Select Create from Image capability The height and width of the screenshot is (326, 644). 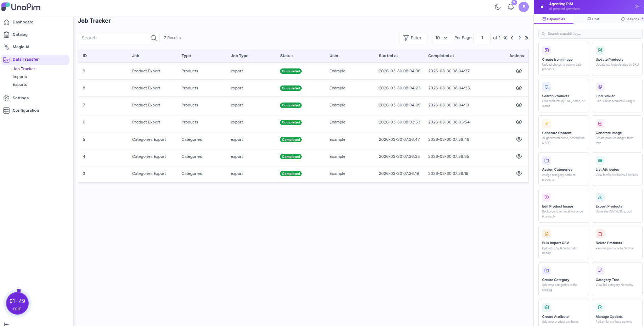point(564,59)
